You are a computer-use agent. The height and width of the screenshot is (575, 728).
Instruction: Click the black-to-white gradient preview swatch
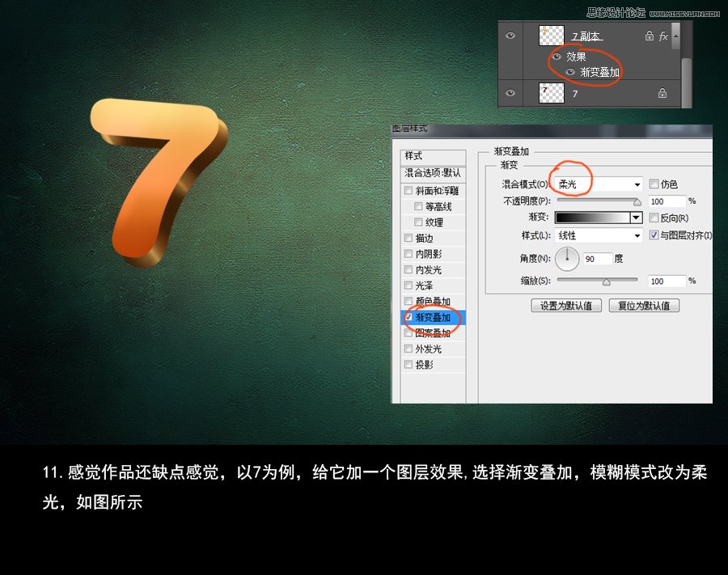tap(592, 218)
